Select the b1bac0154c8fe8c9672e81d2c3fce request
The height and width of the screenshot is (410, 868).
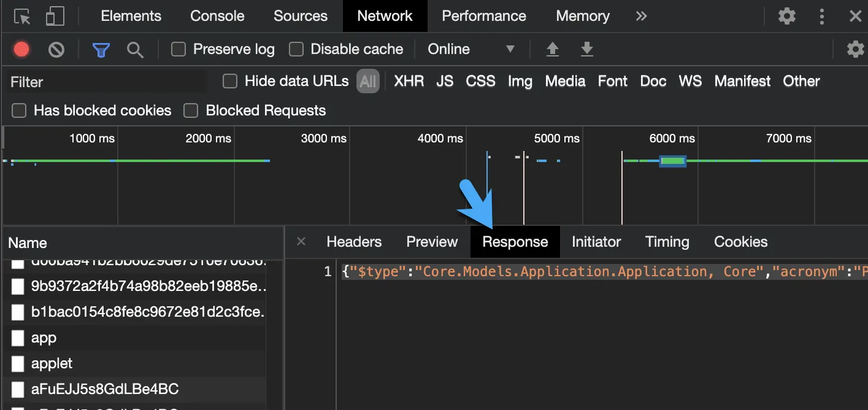[x=134, y=312]
